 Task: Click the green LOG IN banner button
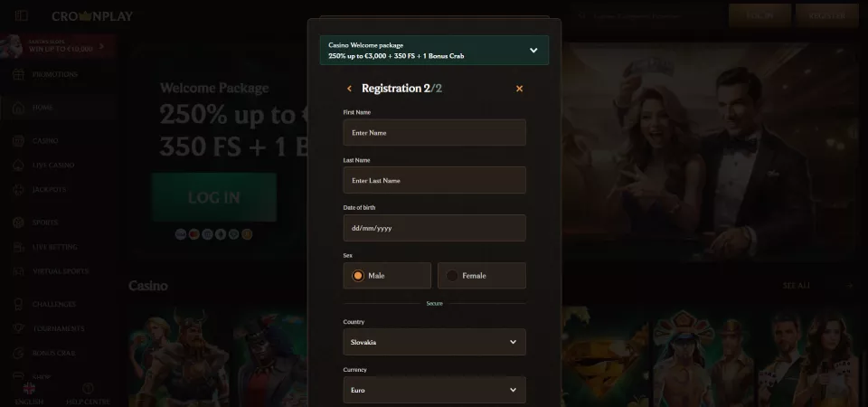click(x=214, y=197)
